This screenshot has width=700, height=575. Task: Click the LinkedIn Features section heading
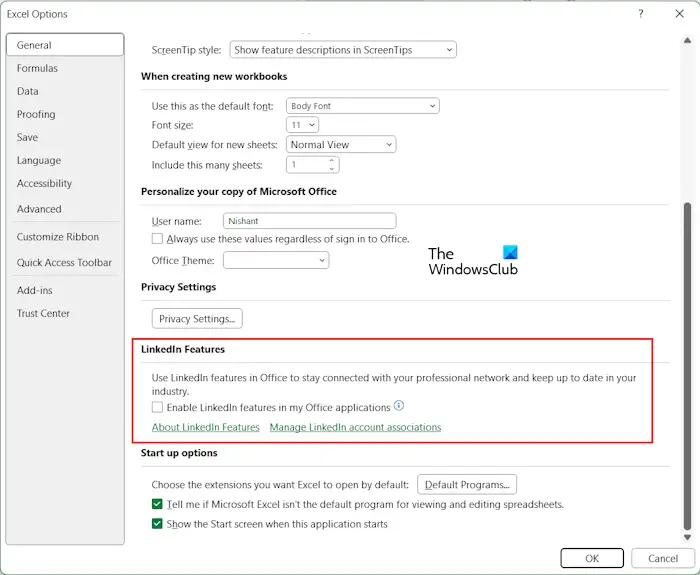coord(183,349)
